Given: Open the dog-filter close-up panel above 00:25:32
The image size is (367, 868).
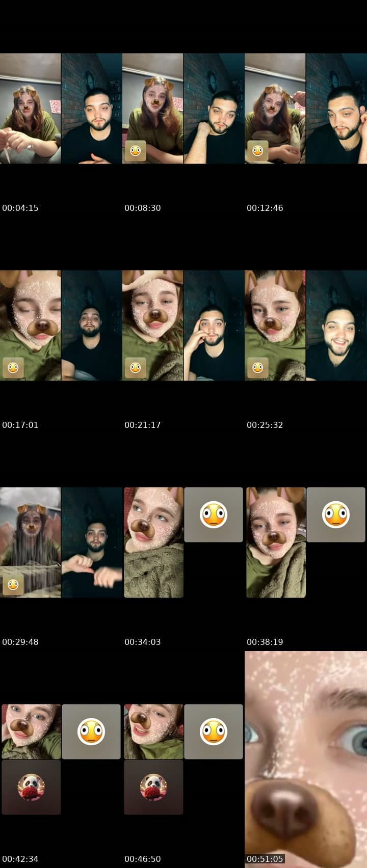Looking at the screenshot, I should (x=275, y=325).
